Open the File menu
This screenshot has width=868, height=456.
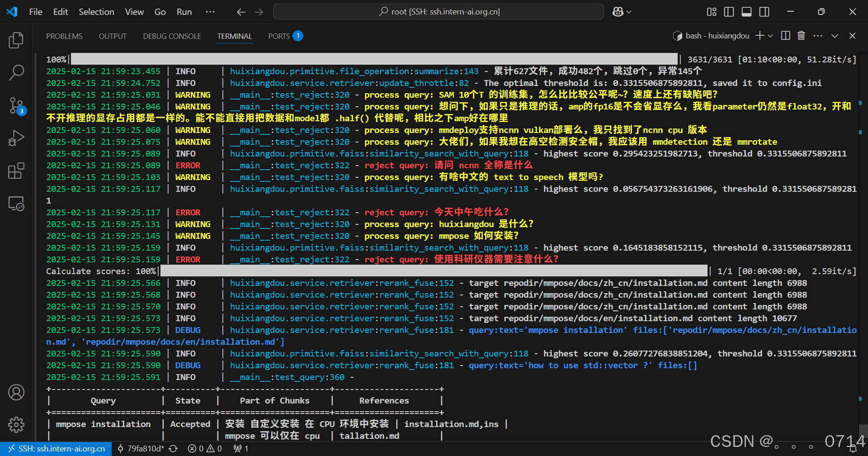tap(36, 12)
